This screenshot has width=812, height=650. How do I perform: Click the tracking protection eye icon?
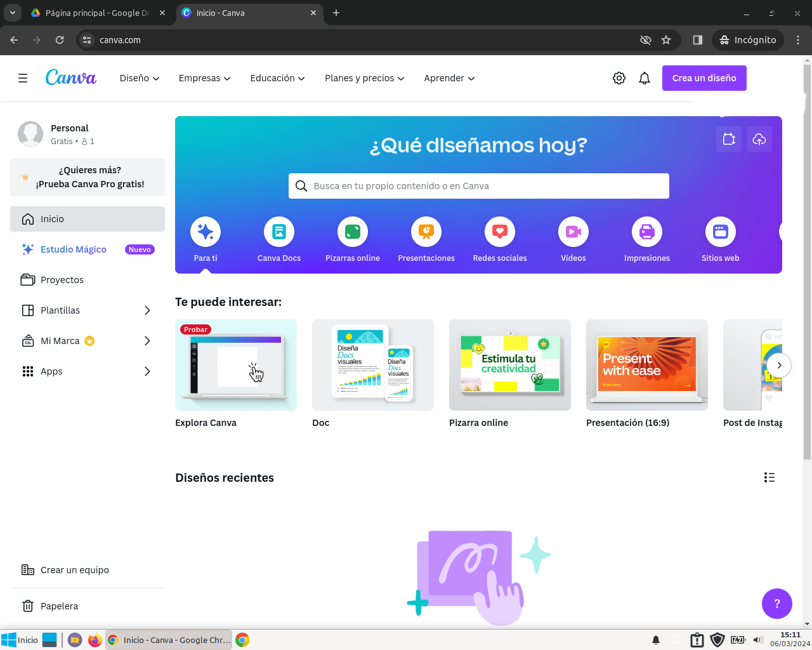coord(646,40)
